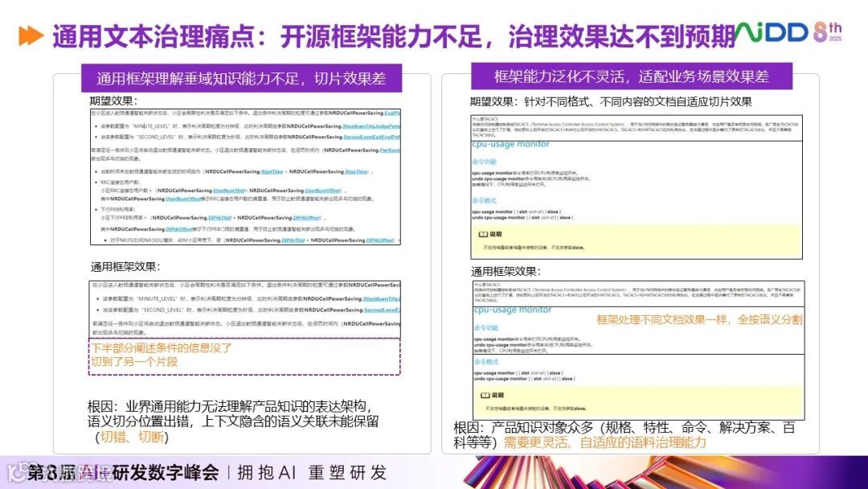Click the yellow 说明 note in the 期望效果 document
This screenshot has height=489, width=868.
(x=636, y=240)
